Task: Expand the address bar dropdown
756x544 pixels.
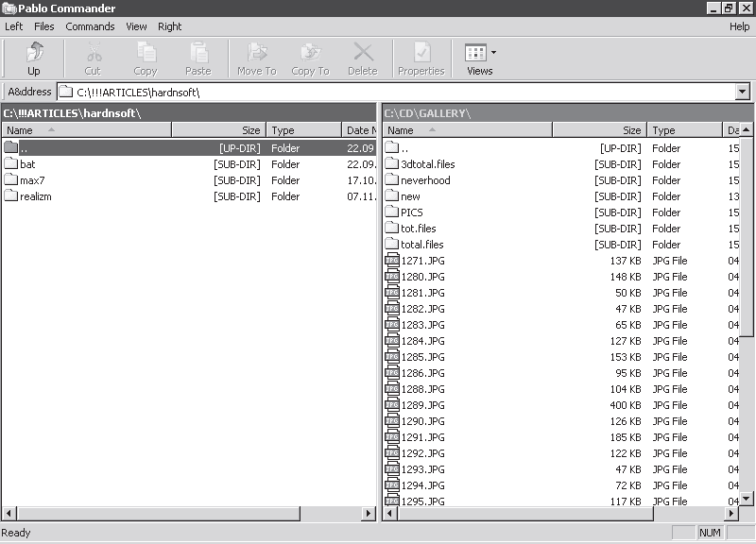Action: tap(742, 93)
